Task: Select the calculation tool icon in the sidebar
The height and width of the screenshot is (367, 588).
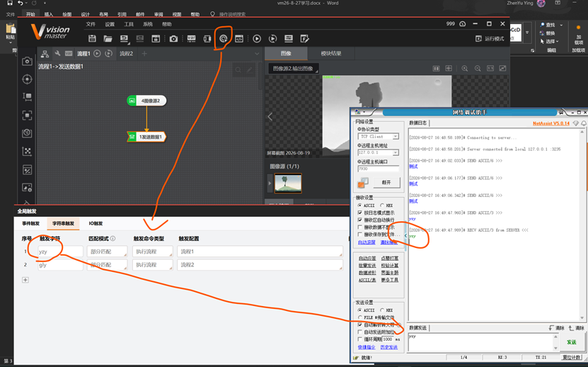Action: point(27,170)
